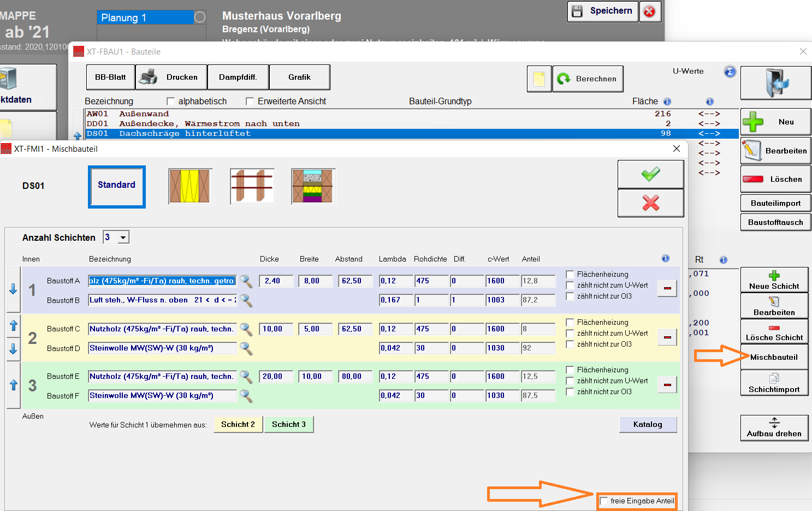This screenshot has height=511, width=812.
Task: Remove layer 2 with red minus button
Action: click(x=667, y=337)
